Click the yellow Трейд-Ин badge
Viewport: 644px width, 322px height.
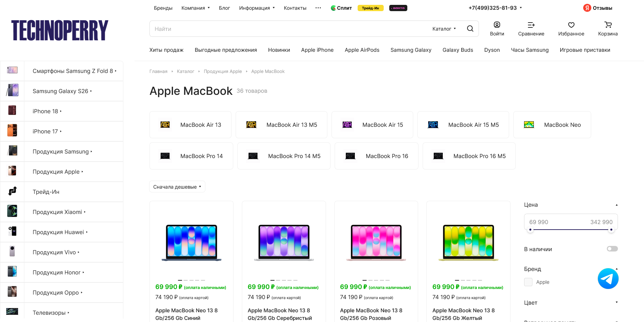pos(370,8)
